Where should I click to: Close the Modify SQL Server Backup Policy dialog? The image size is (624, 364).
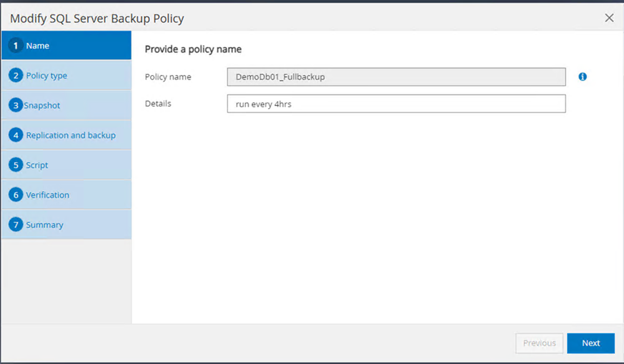click(x=609, y=18)
